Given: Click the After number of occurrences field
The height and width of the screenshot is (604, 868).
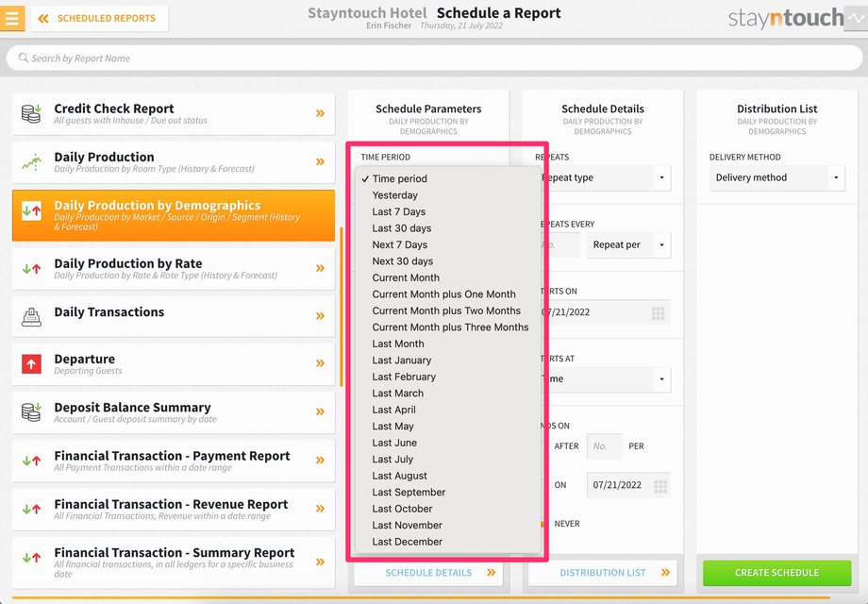Looking at the screenshot, I should point(604,446).
